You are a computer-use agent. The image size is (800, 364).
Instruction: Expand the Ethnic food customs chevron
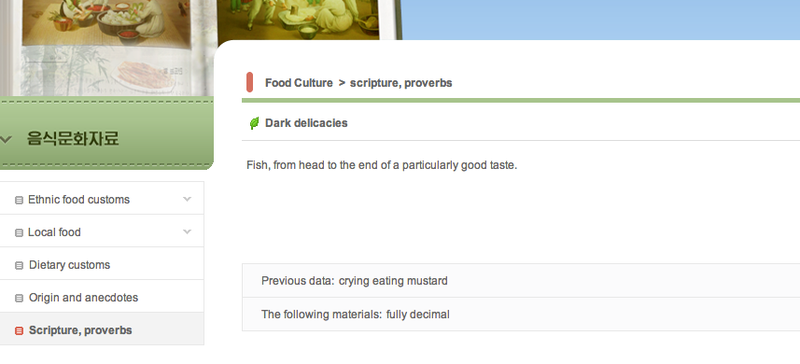click(187, 199)
